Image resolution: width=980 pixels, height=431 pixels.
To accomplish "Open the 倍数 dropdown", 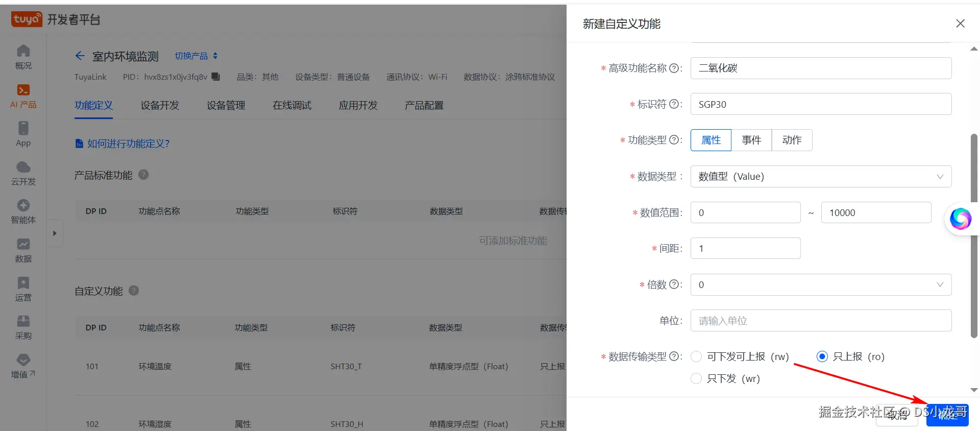I will coord(821,285).
